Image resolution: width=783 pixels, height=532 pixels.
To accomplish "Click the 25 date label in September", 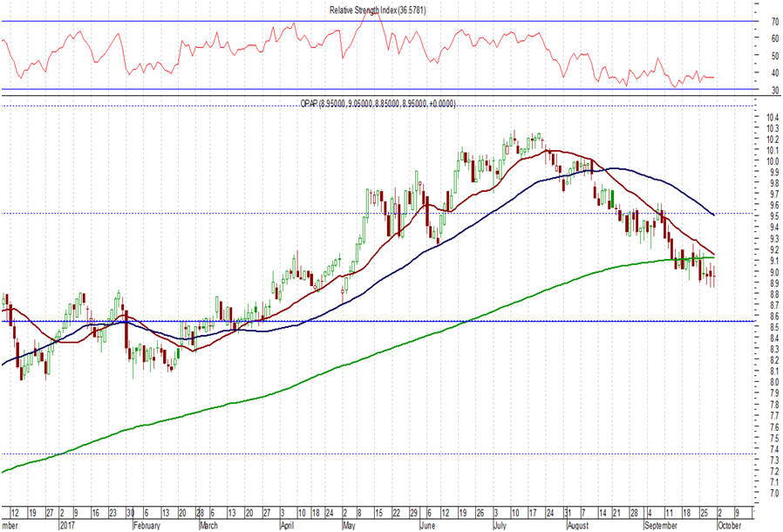I will click(x=705, y=513).
